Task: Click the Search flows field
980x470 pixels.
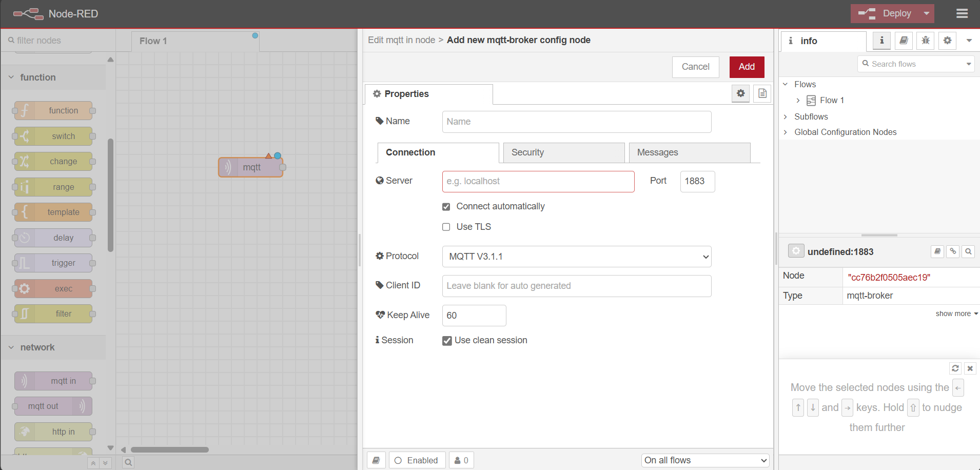Action: (911, 64)
